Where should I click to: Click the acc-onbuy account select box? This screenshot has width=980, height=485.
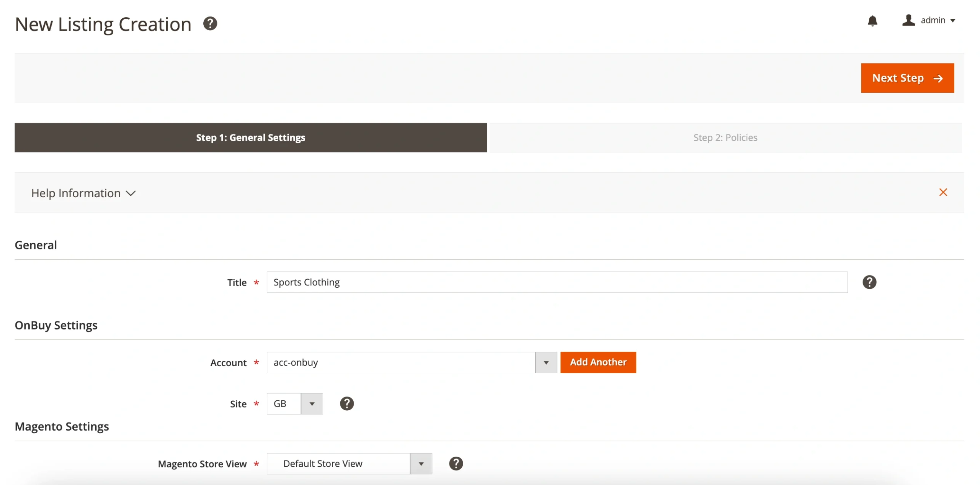(400, 362)
